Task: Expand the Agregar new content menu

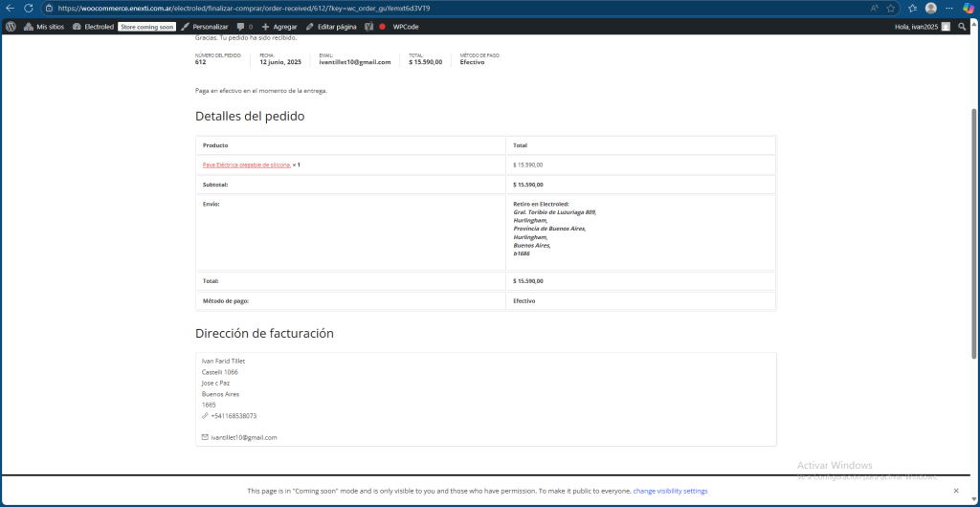Action: coord(279,27)
